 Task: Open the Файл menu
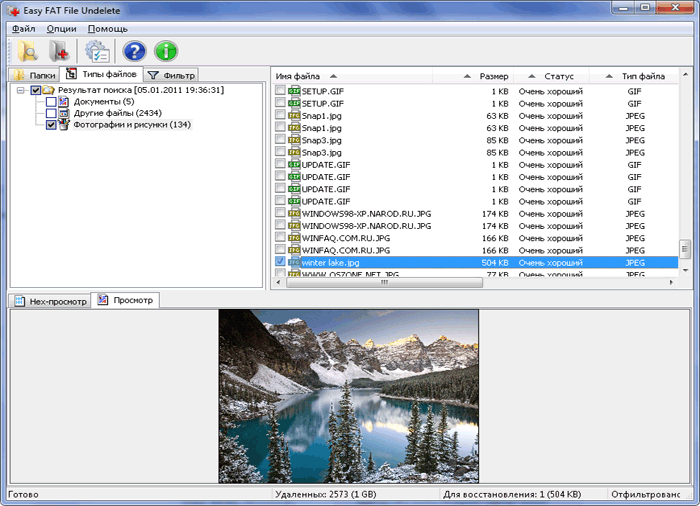pyautogui.click(x=24, y=29)
